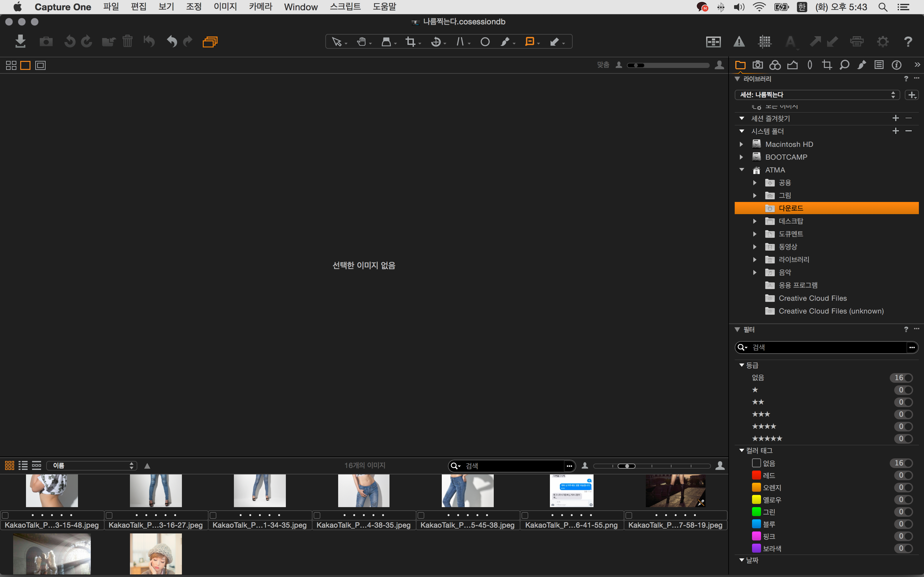Expand the Macintosh HD folder
The height and width of the screenshot is (577, 924).
741,144
